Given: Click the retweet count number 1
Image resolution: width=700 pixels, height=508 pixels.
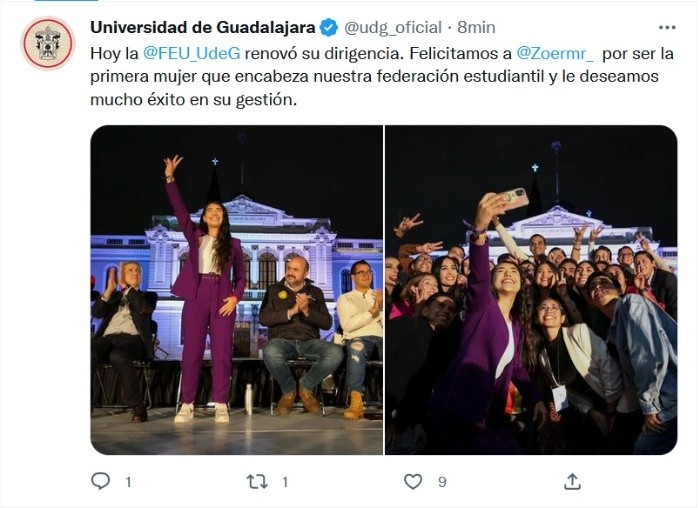Looking at the screenshot, I should coord(285,482).
